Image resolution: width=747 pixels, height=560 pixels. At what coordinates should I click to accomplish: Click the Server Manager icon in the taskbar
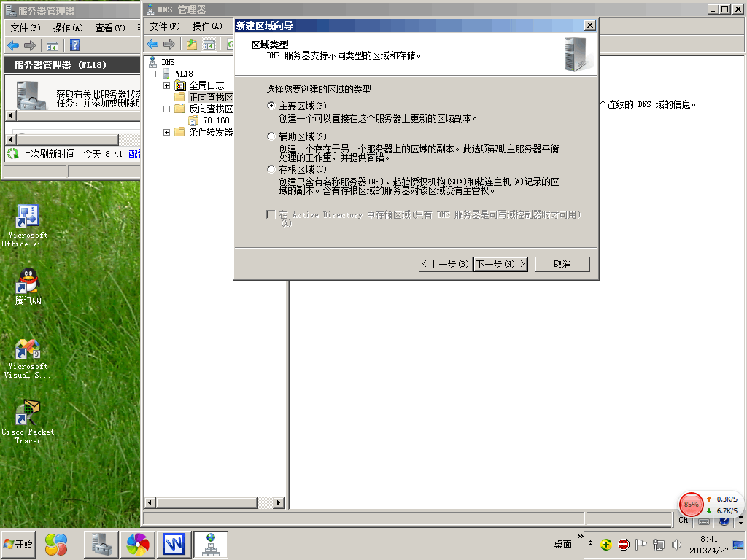(101, 544)
